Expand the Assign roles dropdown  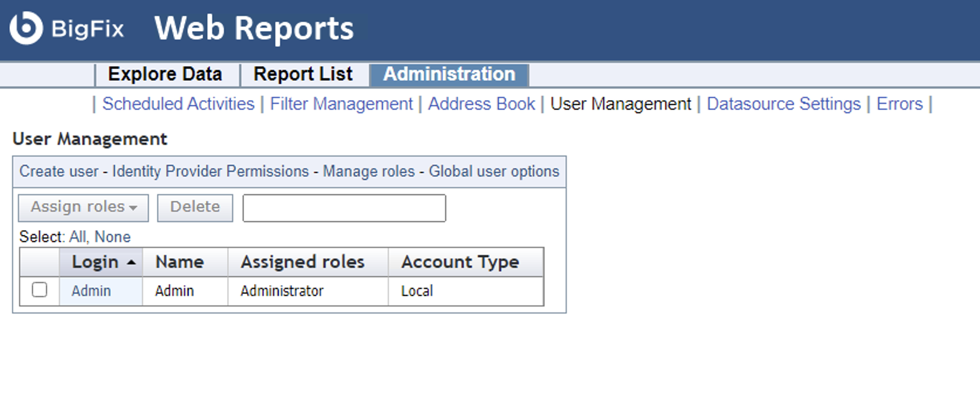83,207
